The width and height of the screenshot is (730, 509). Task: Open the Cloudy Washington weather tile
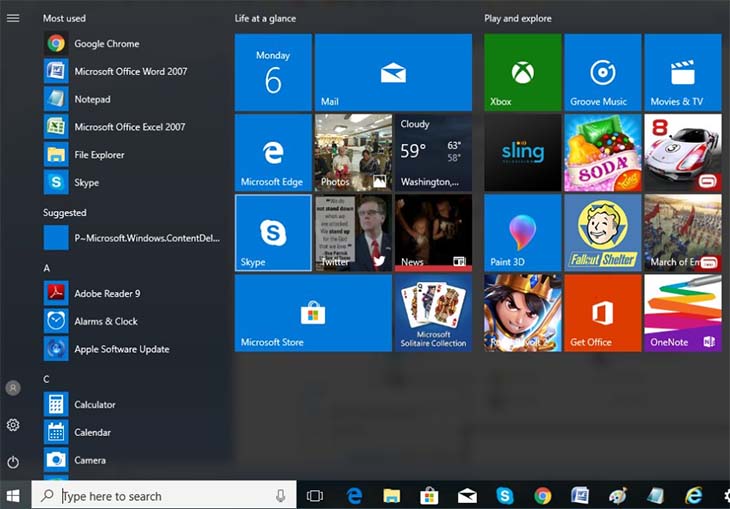click(x=433, y=153)
